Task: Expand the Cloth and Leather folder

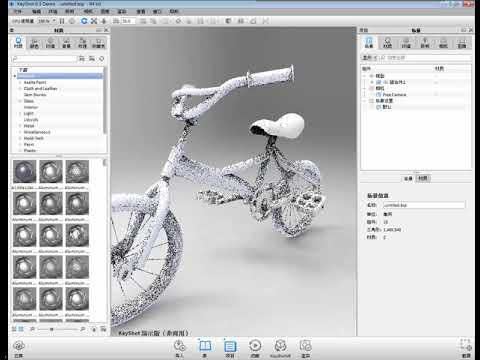Action: tap(20, 89)
